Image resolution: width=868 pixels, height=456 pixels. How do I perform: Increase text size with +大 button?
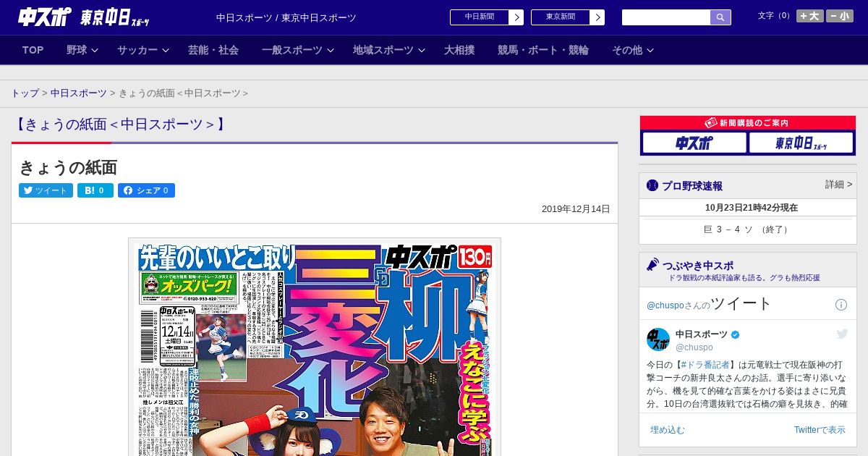(x=809, y=16)
